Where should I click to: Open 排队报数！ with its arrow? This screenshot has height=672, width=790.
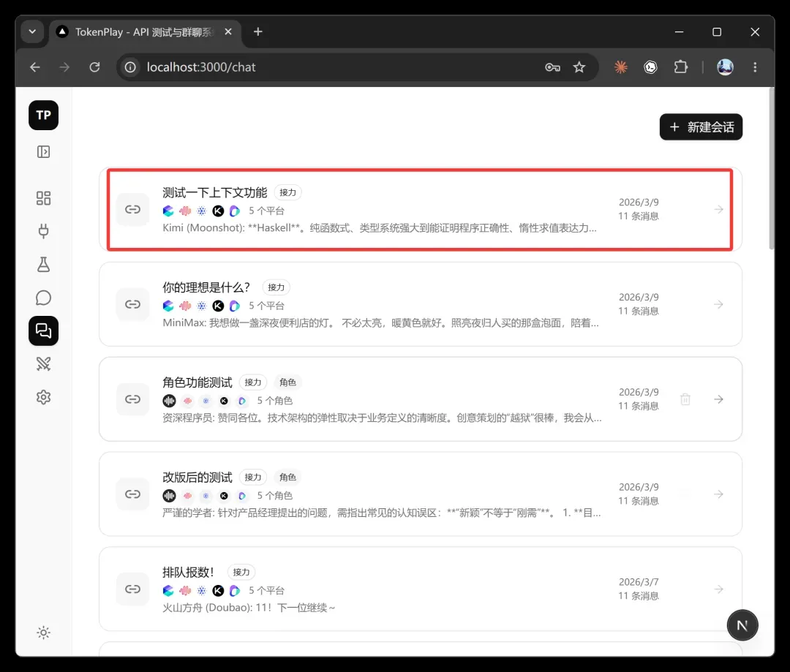coord(718,589)
